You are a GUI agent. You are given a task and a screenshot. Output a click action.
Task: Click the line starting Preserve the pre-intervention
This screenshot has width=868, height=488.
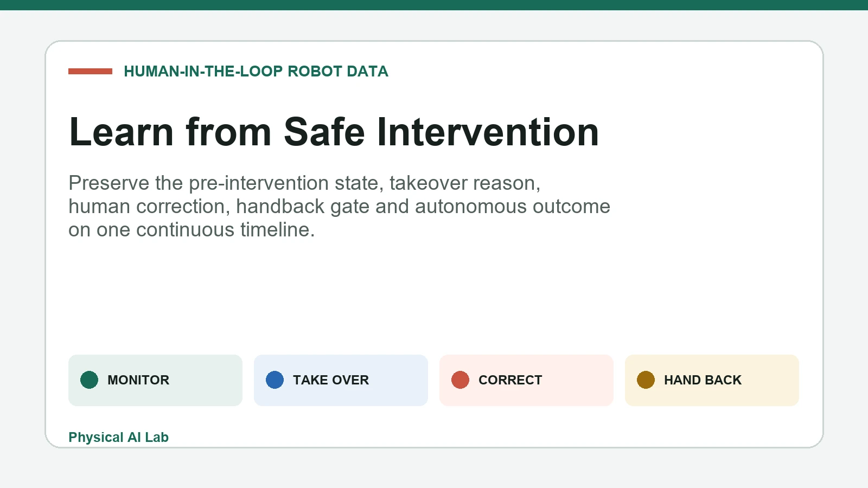(304, 183)
